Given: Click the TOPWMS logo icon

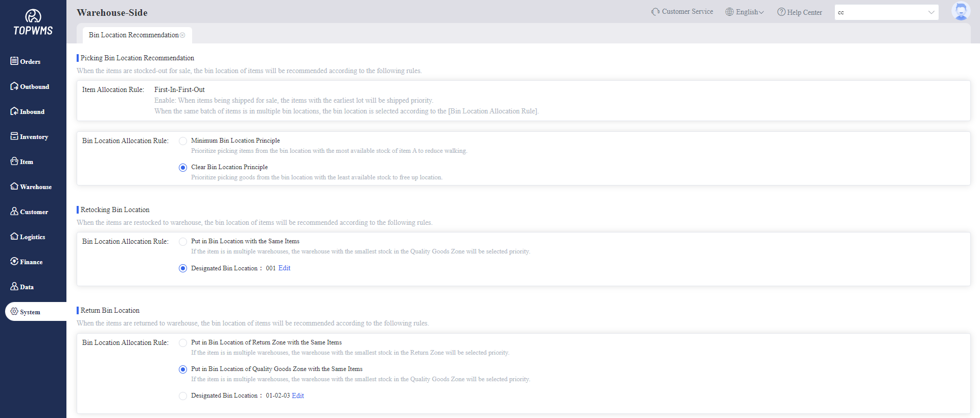Looking at the screenshot, I should [x=33, y=16].
